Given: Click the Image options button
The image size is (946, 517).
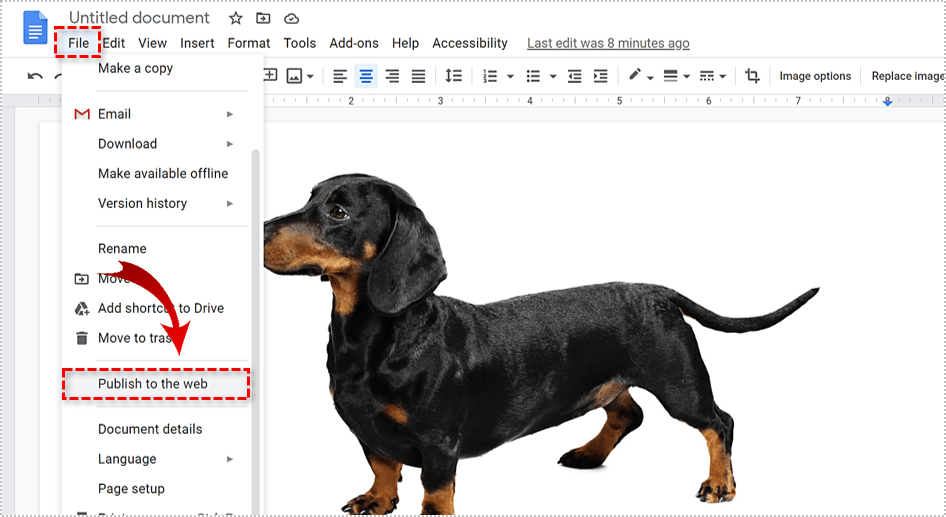Looking at the screenshot, I should click(815, 76).
